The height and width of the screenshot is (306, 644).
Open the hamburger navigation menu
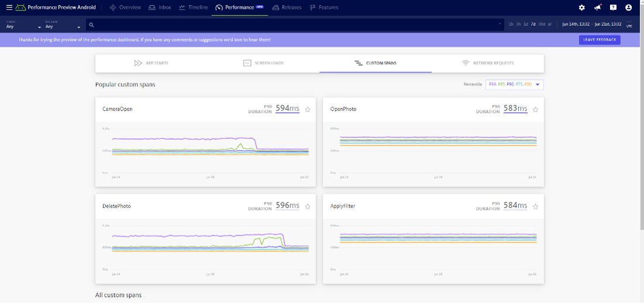coord(9,8)
